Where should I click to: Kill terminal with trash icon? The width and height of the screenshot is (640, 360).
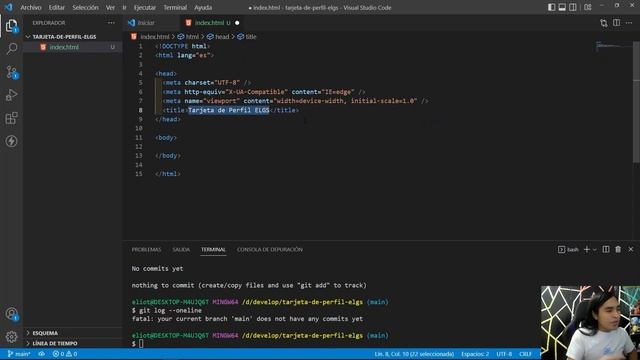pyautogui.click(x=618, y=249)
